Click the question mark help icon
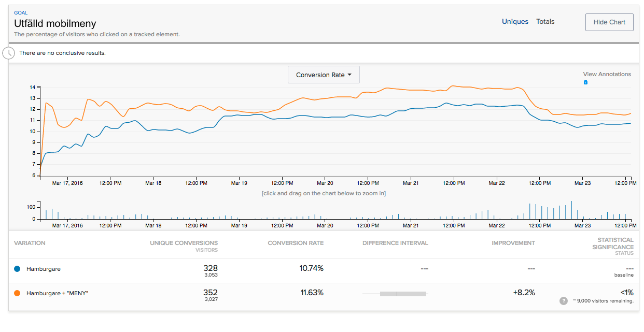Image resolution: width=644 pixels, height=332 pixels. [564, 301]
